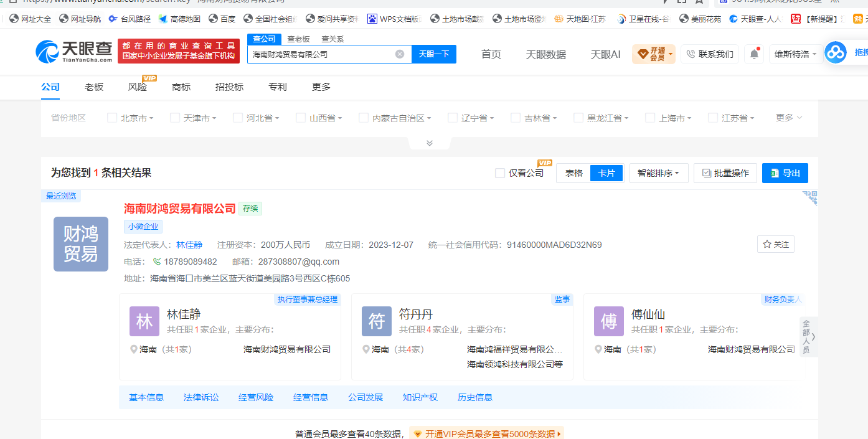Open 百度 bookmark
The width and height of the screenshot is (868, 439).
(222, 19)
